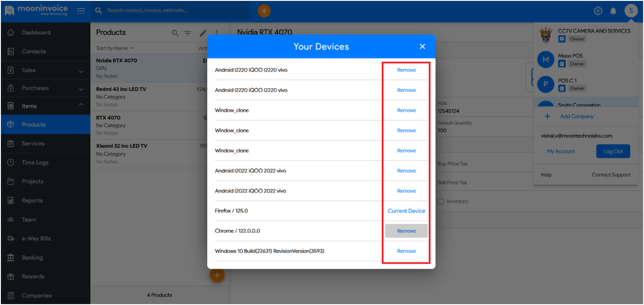Select Products in the sidebar
The width and height of the screenshot is (644, 305).
pos(45,125)
